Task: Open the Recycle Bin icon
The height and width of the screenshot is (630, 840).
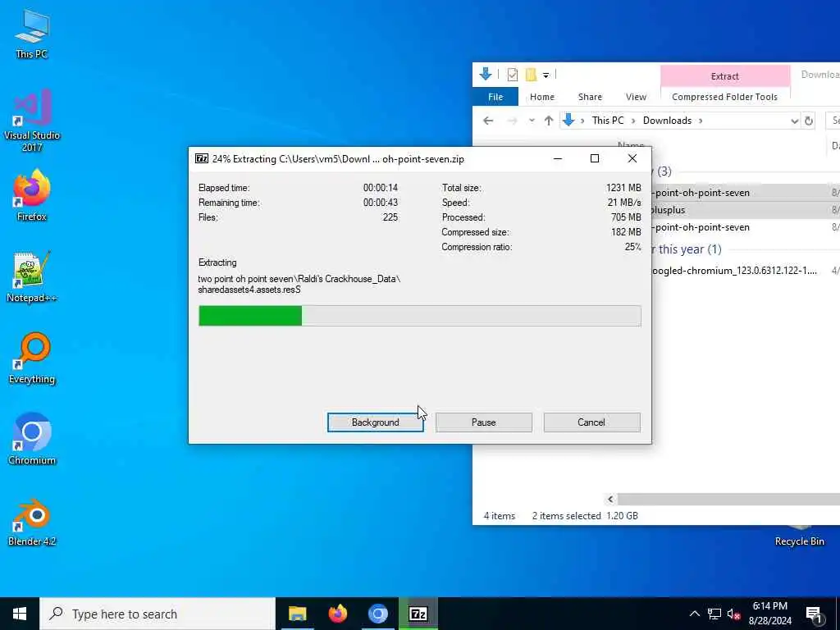Action: pos(799,536)
